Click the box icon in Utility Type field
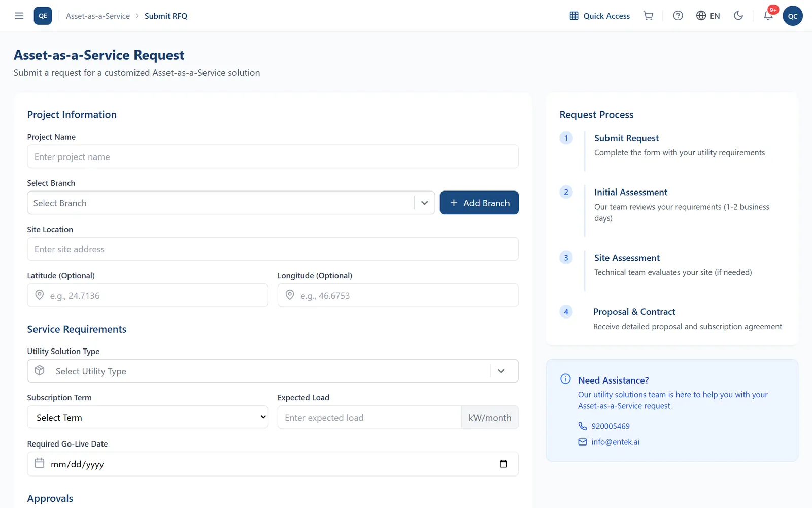The width and height of the screenshot is (812, 508). tap(40, 370)
